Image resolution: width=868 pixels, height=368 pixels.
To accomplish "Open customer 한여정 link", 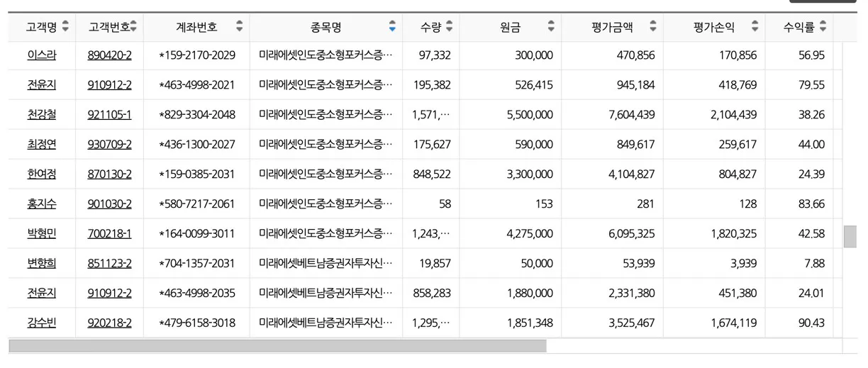I will click(42, 174).
